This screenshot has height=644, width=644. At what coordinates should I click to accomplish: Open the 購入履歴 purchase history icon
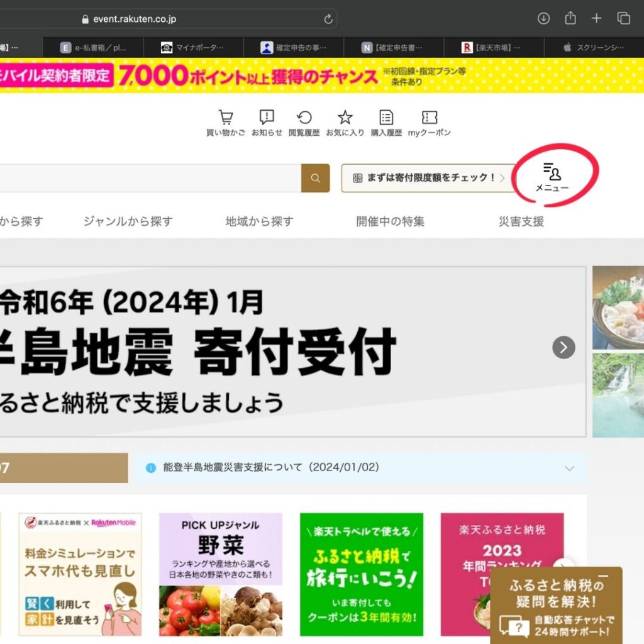click(x=386, y=123)
